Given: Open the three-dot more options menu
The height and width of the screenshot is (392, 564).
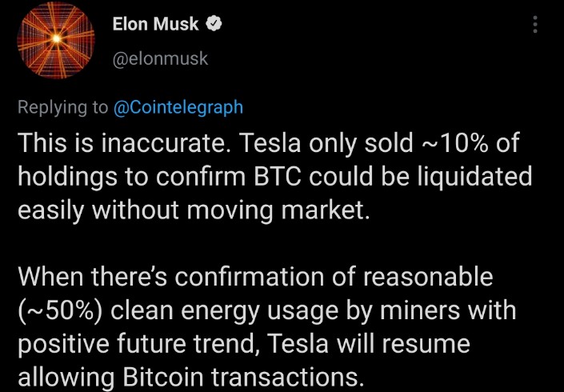Looking at the screenshot, I should tap(535, 25).
